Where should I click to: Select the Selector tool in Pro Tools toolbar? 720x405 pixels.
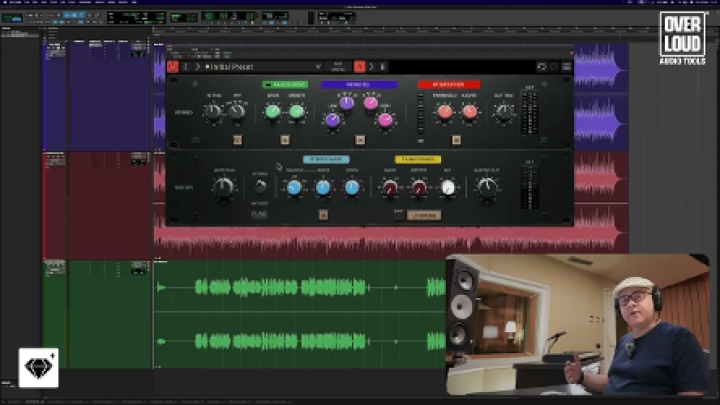74,15
